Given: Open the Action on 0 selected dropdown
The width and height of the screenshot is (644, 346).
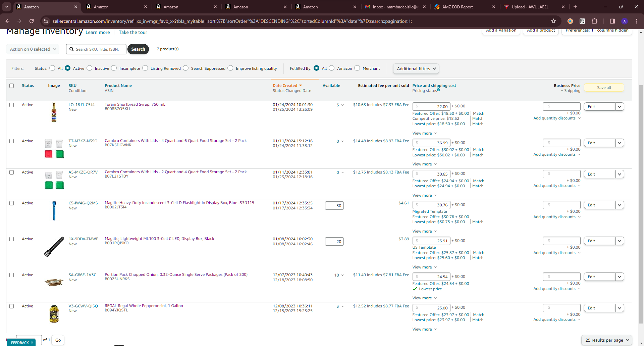Looking at the screenshot, I should tap(33, 49).
